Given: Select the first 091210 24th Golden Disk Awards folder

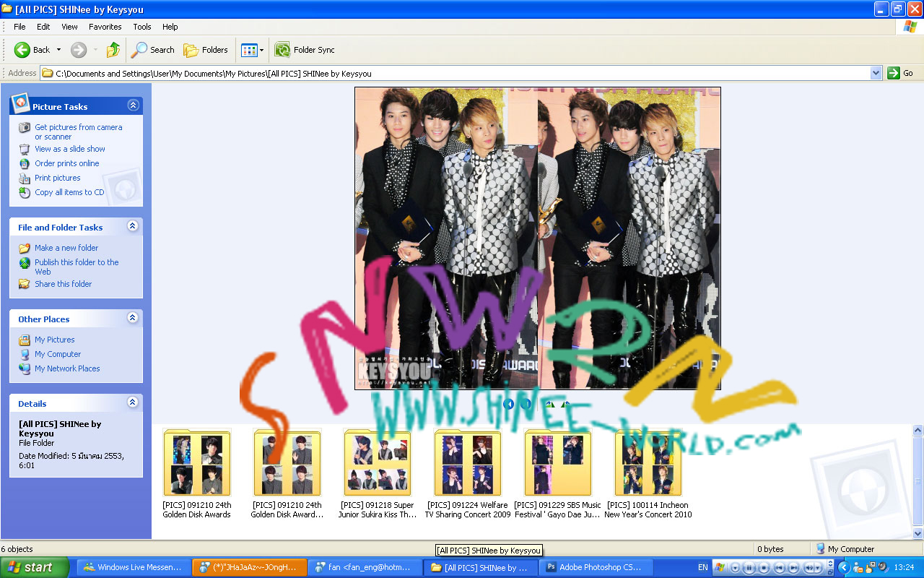Looking at the screenshot, I should click(x=197, y=473).
